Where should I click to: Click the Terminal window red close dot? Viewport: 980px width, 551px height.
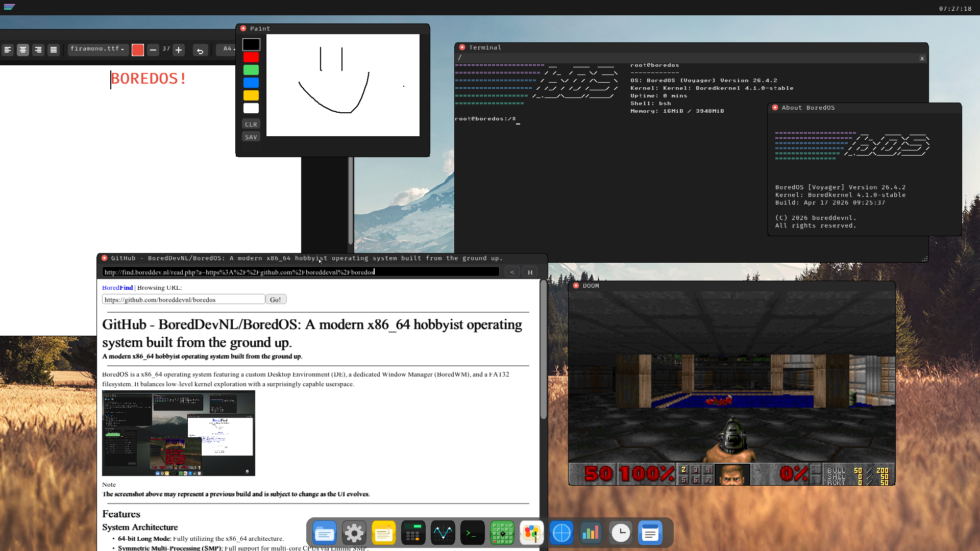[462, 47]
